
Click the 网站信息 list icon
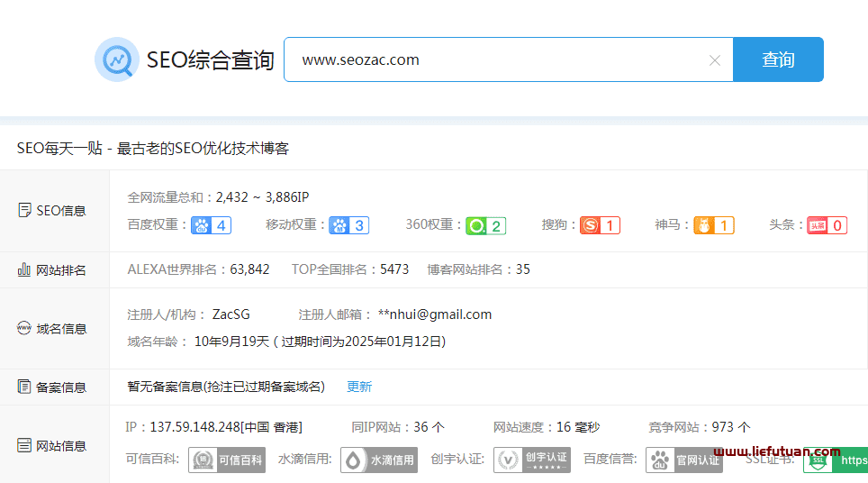[23, 445]
